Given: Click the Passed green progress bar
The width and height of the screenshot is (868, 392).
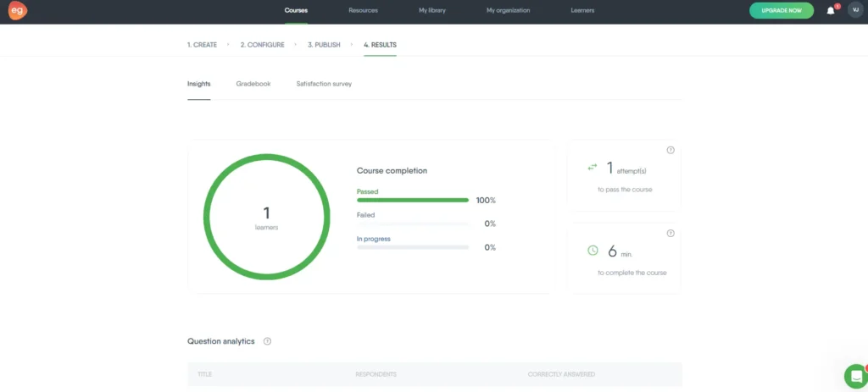Looking at the screenshot, I should 412,201.
